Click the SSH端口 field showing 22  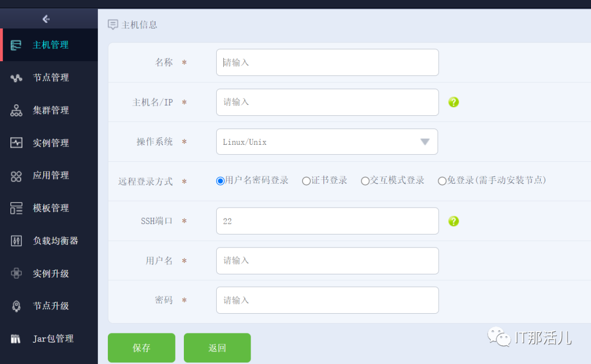click(x=327, y=221)
